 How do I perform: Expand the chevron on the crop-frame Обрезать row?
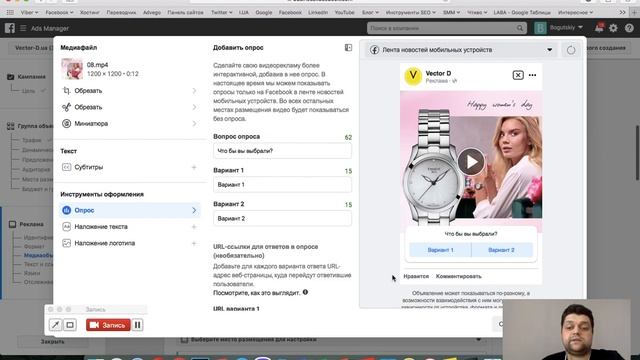point(194,91)
